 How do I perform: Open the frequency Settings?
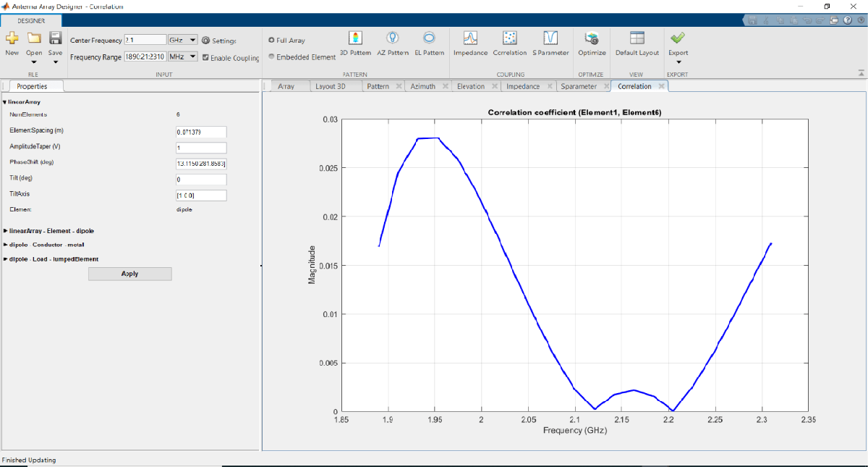tap(219, 41)
